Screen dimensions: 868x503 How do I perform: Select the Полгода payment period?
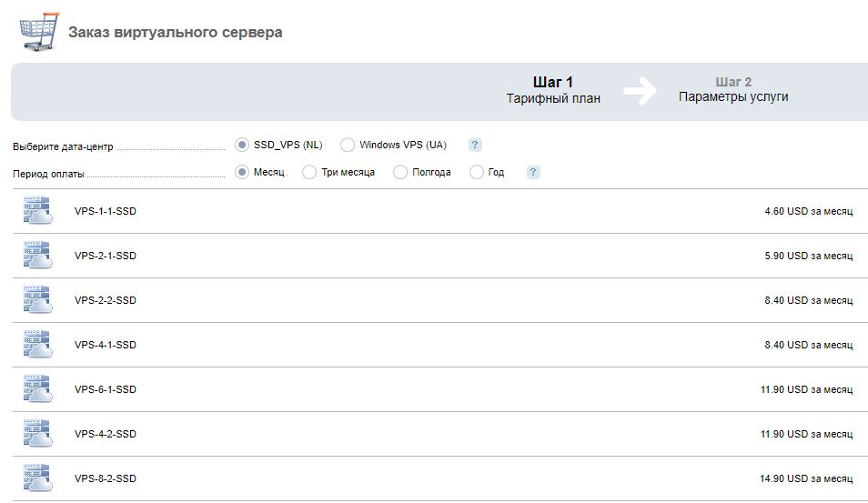(400, 172)
